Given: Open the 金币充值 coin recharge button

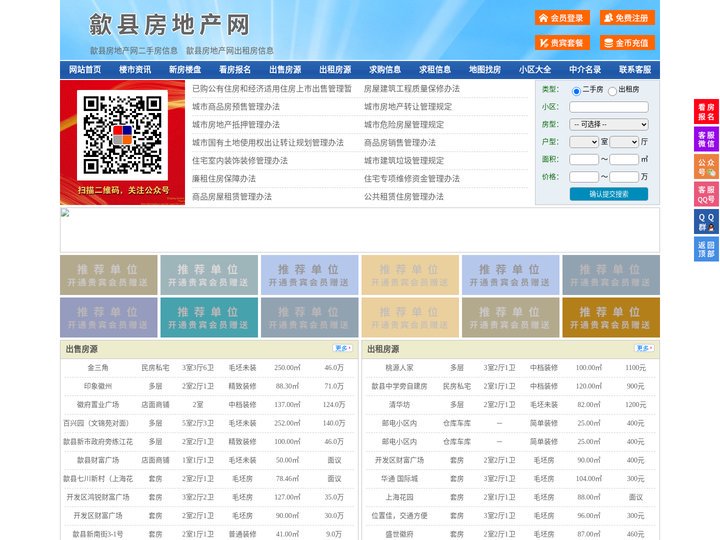Looking at the screenshot, I should click(x=627, y=43).
